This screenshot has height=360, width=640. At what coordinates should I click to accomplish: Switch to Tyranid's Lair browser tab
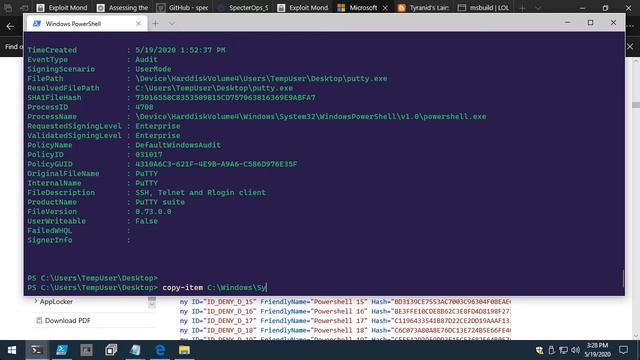tap(423, 7)
